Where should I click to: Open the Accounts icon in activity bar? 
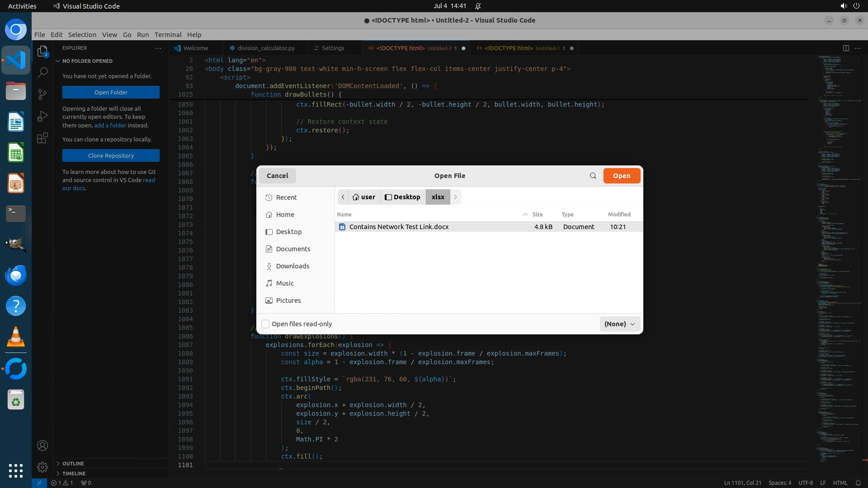42,446
